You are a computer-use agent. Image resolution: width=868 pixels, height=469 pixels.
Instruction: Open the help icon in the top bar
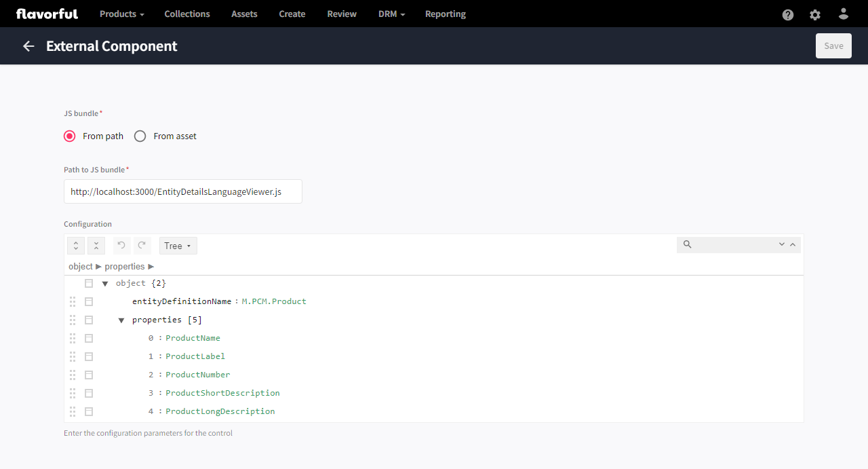tap(787, 14)
